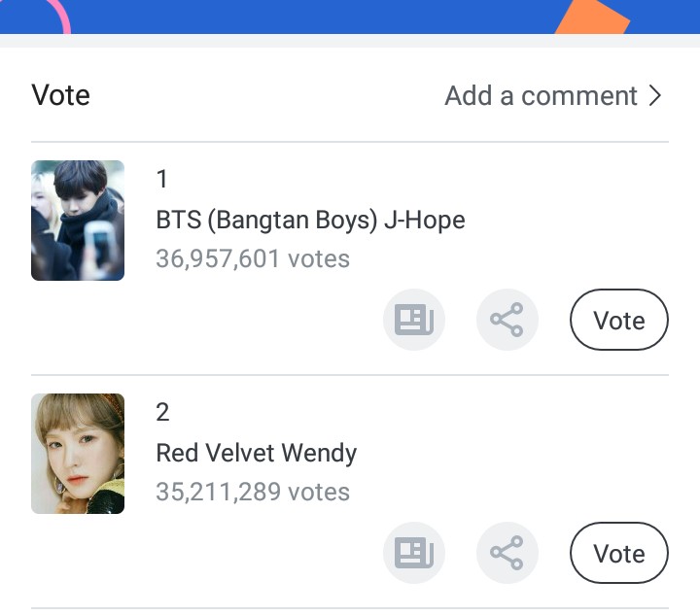Screen dimensions: 700x615
Task: Select the Red Velvet Wendy name
Action: [256, 453]
